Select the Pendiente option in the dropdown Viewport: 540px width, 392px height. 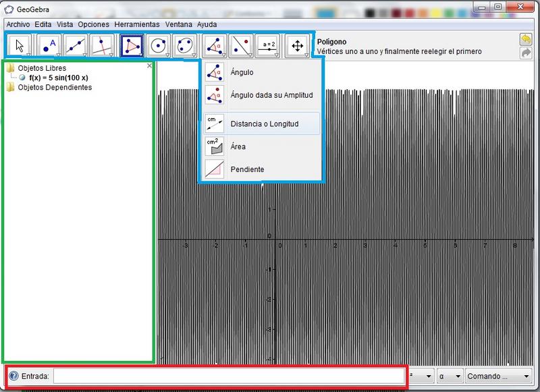[246, 169]
